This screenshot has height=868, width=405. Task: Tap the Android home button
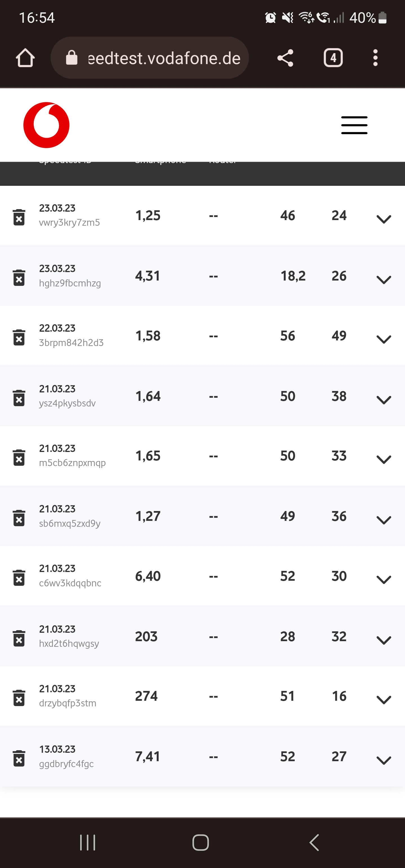tap(201, 842)
